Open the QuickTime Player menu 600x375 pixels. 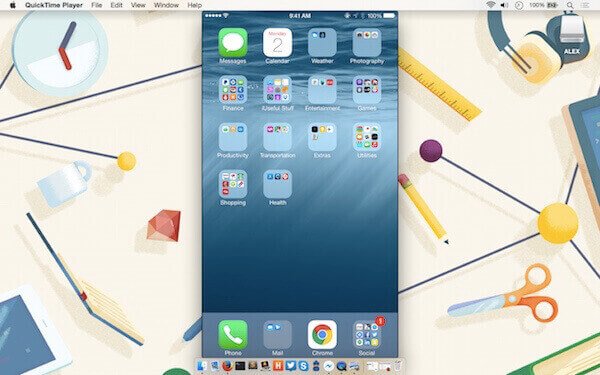tap(54, 5)
